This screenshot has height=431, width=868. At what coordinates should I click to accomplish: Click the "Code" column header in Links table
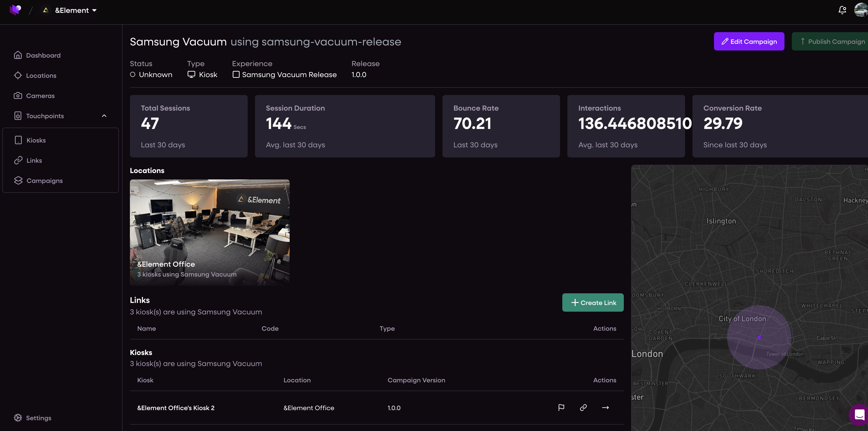(270, 328)
